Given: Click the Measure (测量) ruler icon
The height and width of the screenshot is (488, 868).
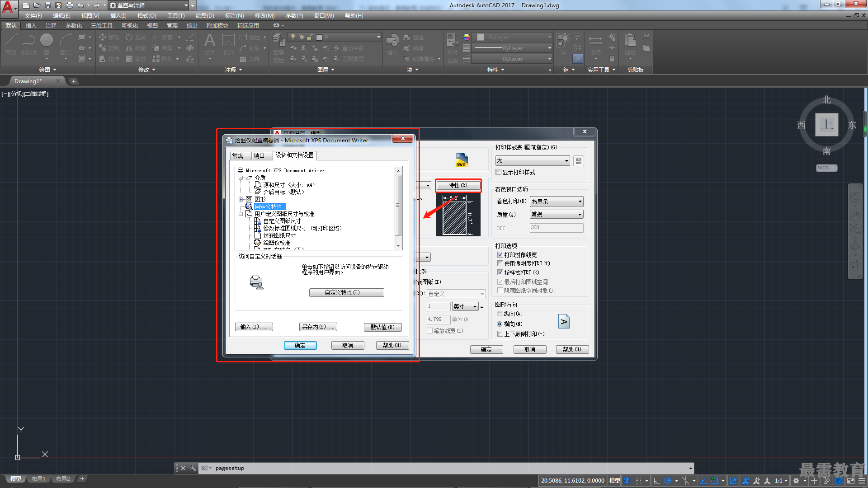Looking at the screenshot, I should pyautogui.click(x=595, y=44).
